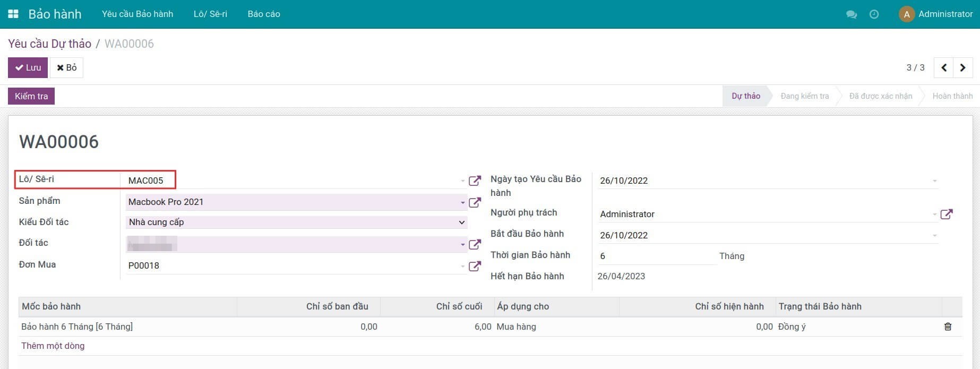Open external link for Lô/Sê-ri MAC005
This screenshot has width=980, height=369.
pyautogui.click(x=475, y=181)
